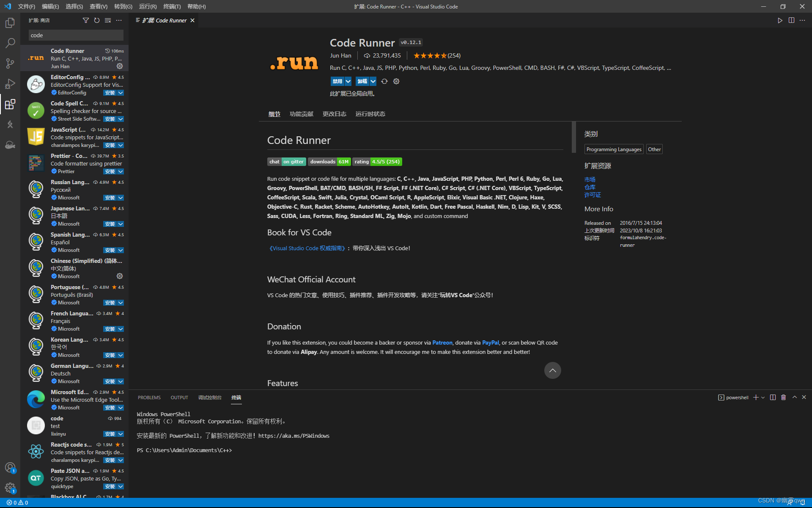Create new terminal with plus icon
This screenshot has height=508, width=812.
pos(756,398)
